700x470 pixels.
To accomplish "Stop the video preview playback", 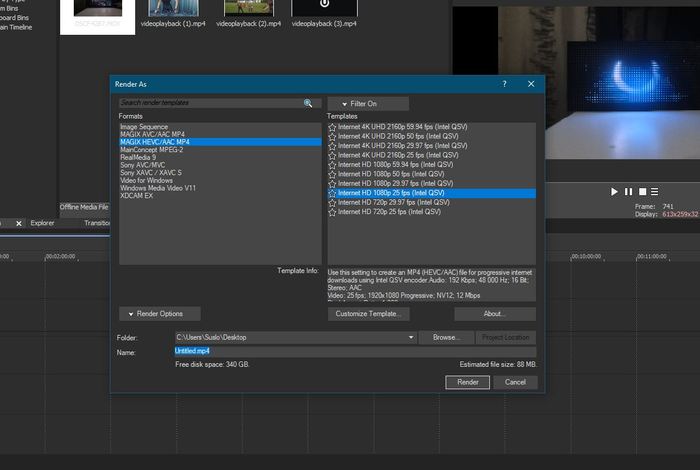I will [x=643, y=191].
